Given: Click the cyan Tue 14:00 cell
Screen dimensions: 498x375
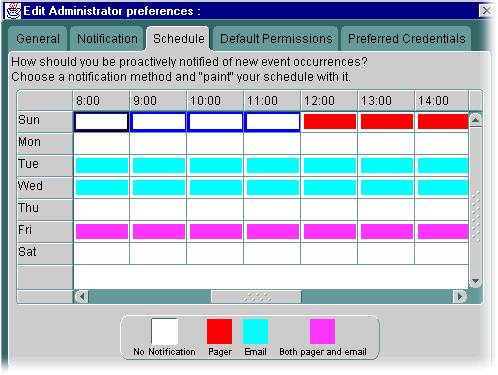Looking at the screenshot, I should (x=442, y=166).
